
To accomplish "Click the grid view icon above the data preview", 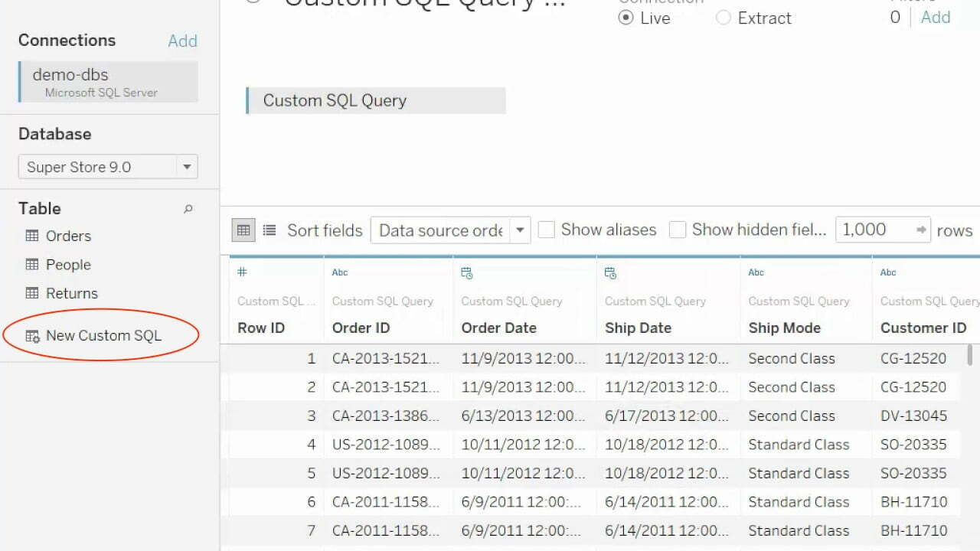I will tap(243, 230).
